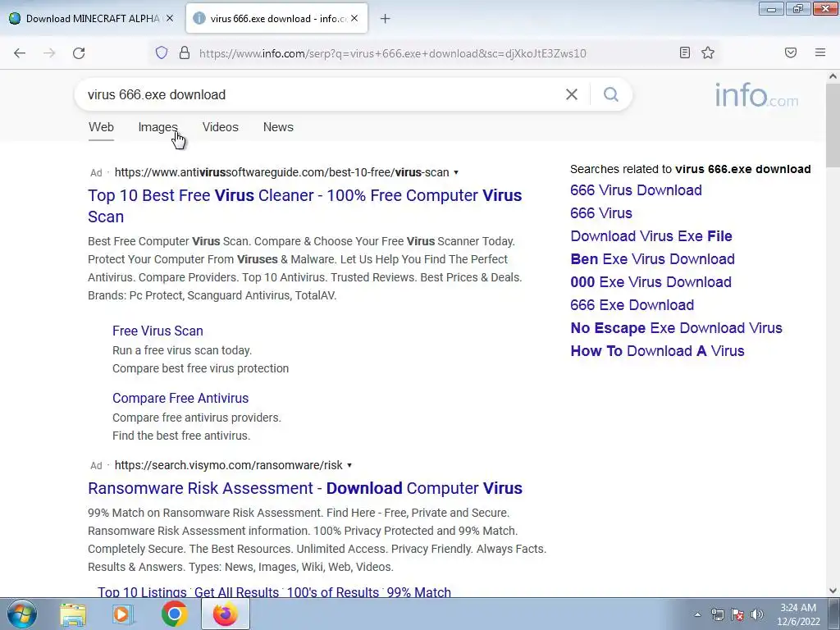Click related search Download Virus Exe File
This screenshot has height=630, width=840.
tap(651, 236)
